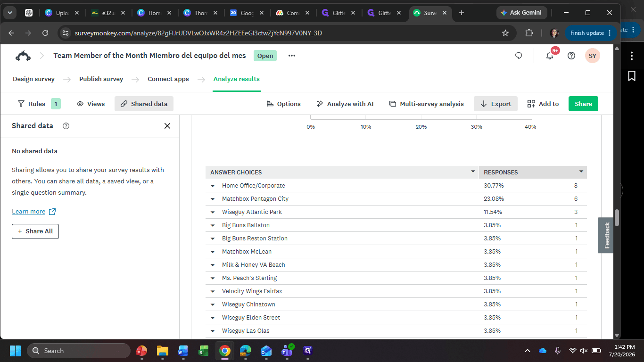
Task: Open the SY account avatar
Action: coord(593,56)
